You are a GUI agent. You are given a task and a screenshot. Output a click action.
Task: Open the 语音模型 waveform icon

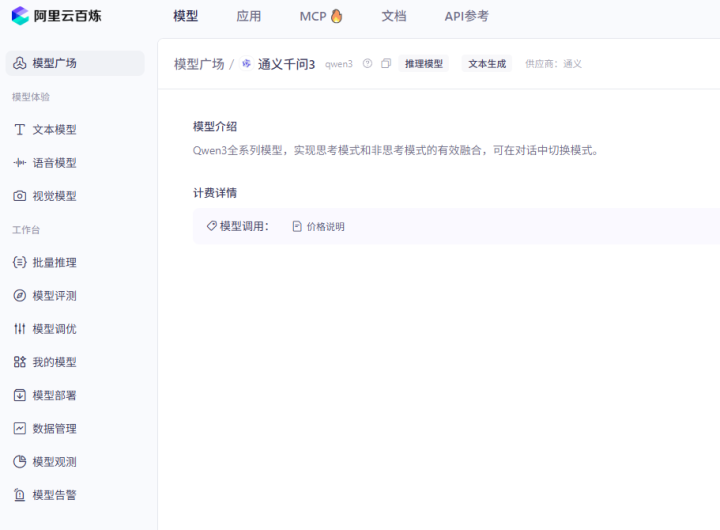tap(20, 163)
